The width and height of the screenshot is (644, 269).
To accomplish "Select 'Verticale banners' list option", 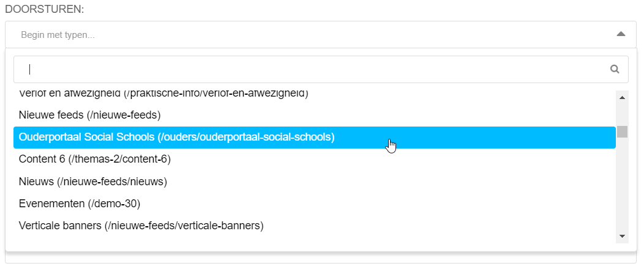I will click(x=141, y=226).
